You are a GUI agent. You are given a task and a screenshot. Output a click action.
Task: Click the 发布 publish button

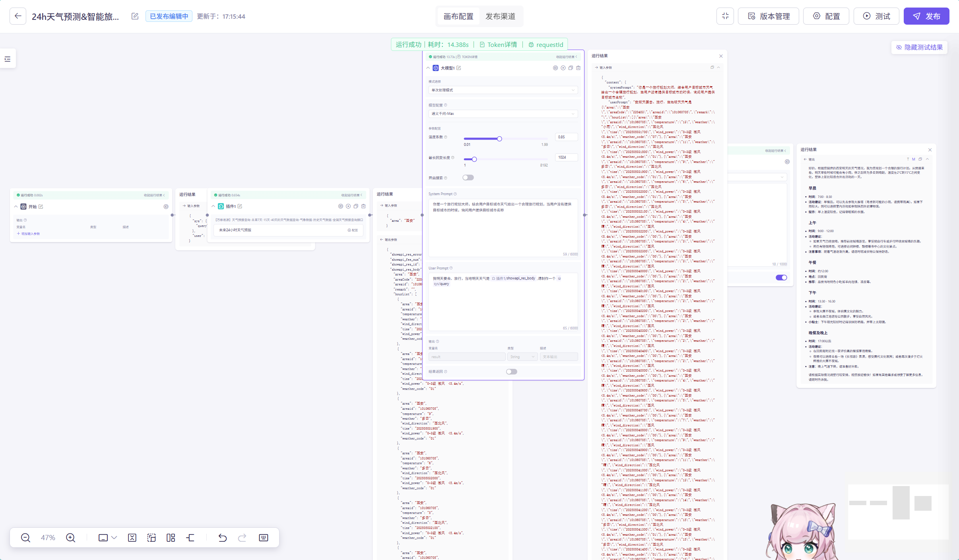926,16
